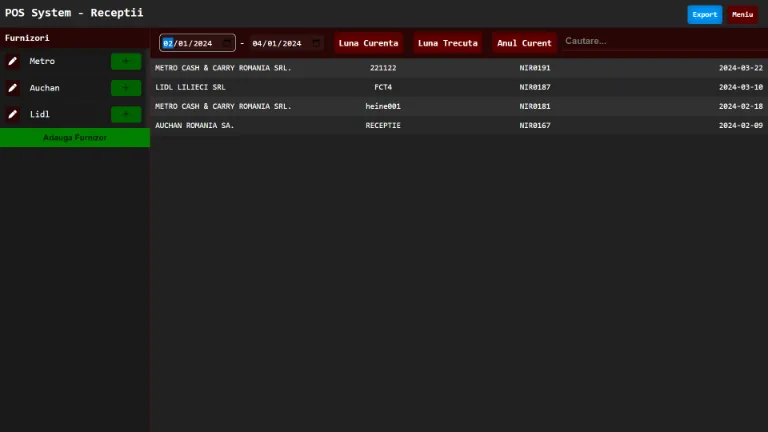Click the edit pencil icon for Auchan

pos(13,88)
